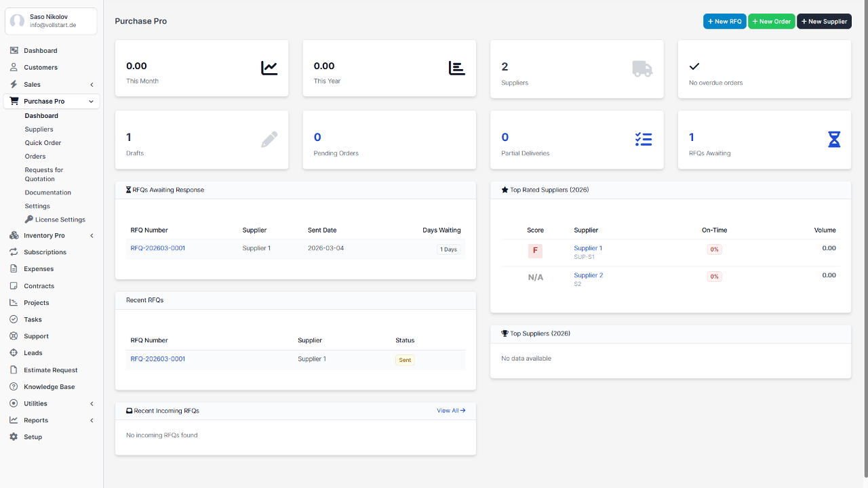Expand the Inventory Pro submenu chevron

pyautogui.click(x=92, y=236)
